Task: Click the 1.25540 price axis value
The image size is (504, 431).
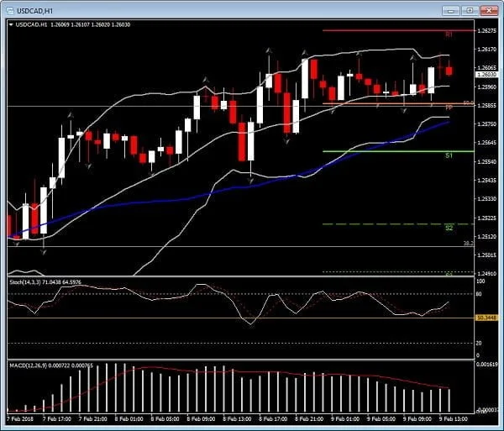Action: [x=487, y=161]
